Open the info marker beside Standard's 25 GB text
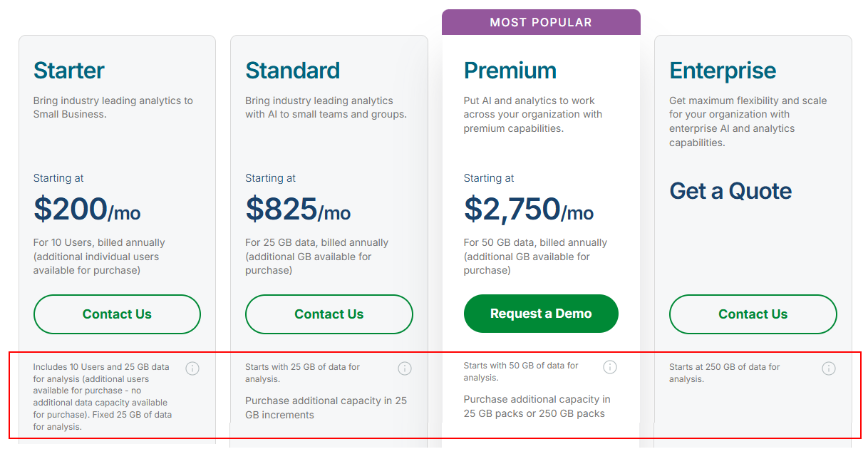 (x=404, y=368)
